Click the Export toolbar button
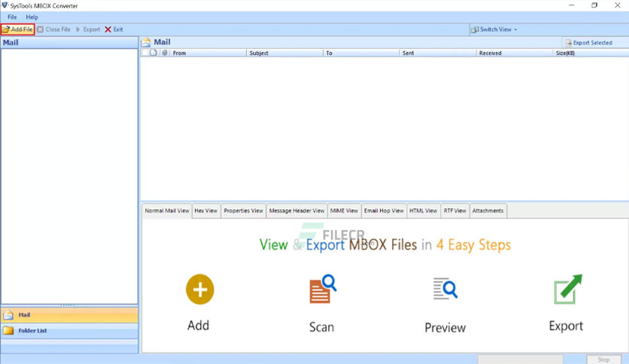629x364 pixels. 88,29
